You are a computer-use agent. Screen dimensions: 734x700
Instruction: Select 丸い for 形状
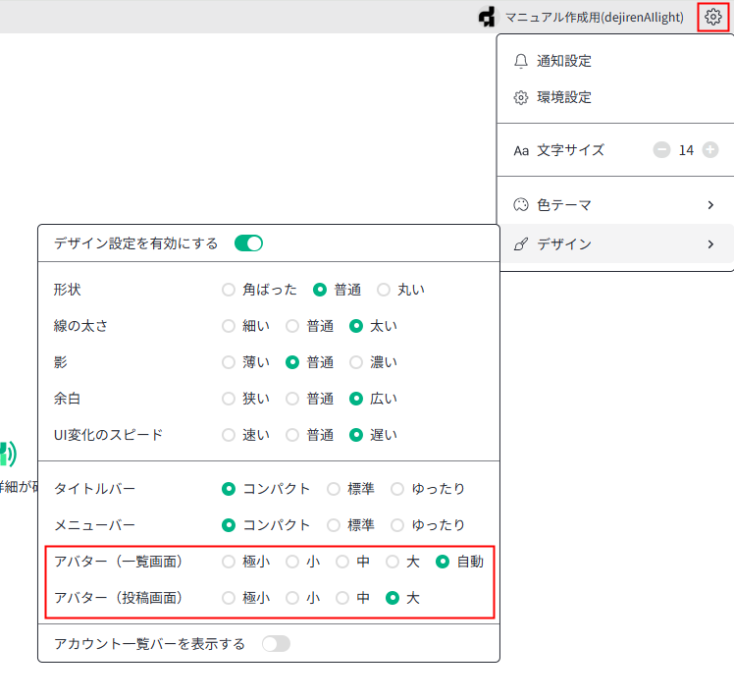pos(384,290)
